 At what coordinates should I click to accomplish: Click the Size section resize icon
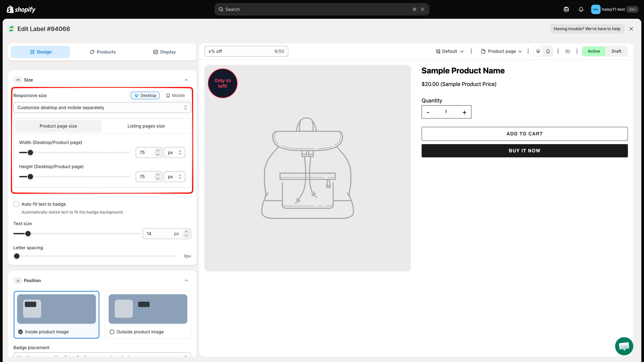point(18,80)
